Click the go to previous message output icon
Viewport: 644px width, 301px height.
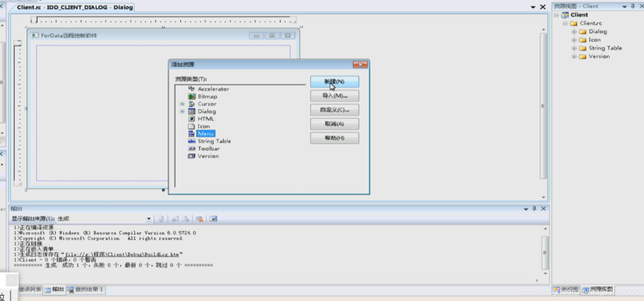[x=175, y=219]
